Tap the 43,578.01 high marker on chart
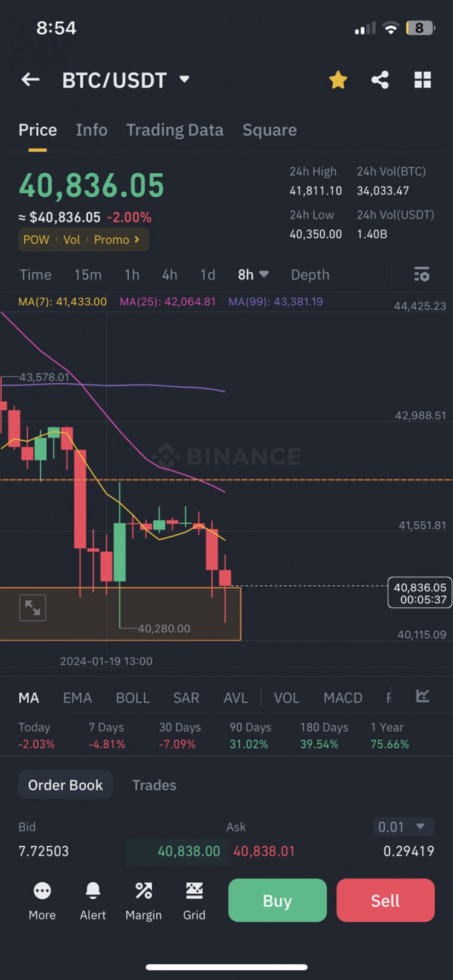Viewport: 453px width, 980px height. pos(44,377)
